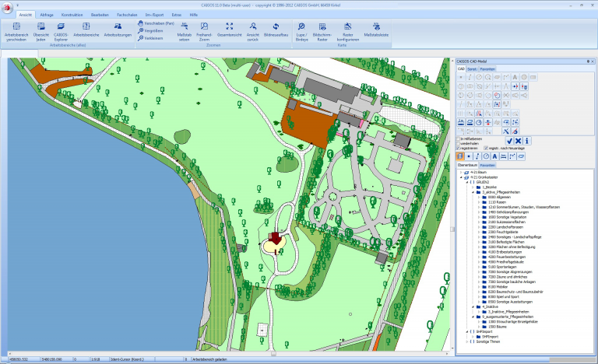The width and height of the screenshot is (598, 364).
Task: Switch to the Favoriten tab in CAD panel
Action: (487, 68)
